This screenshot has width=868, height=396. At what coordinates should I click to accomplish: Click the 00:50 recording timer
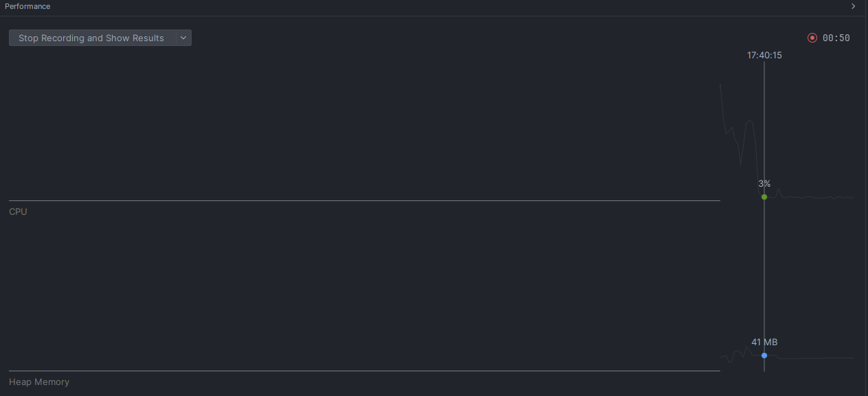point(836,38)
